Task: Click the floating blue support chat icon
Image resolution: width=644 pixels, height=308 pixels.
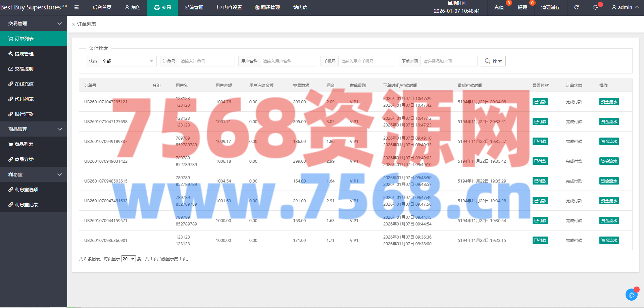Action: pyautogui.click(x=632, y=295)
